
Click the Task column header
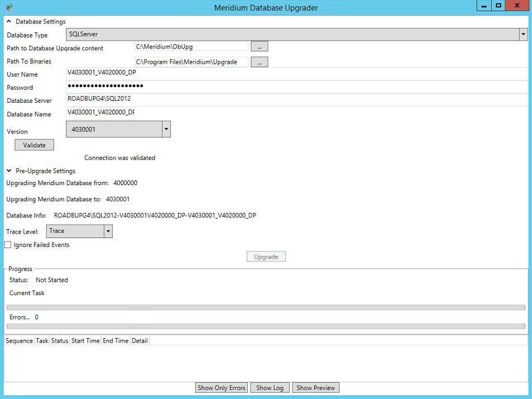[x=42, y=340]
